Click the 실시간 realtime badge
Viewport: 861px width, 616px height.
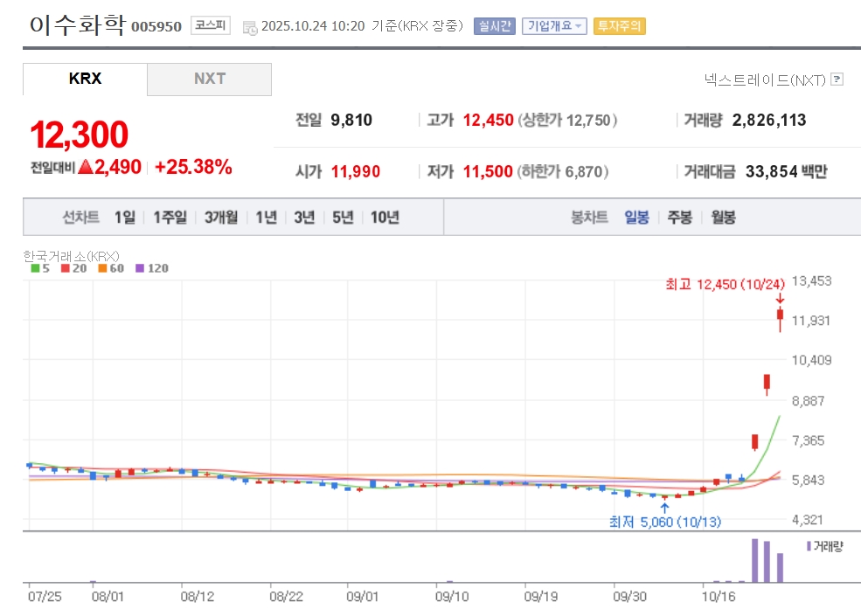(x=495, y=26)
